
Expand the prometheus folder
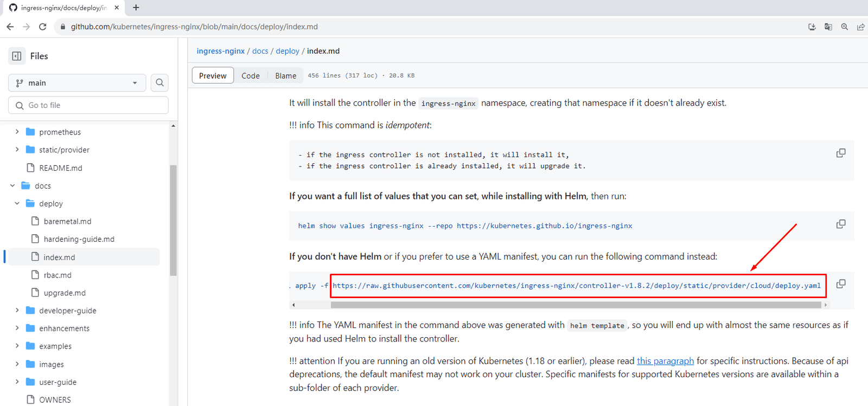[x=17, y=132]
